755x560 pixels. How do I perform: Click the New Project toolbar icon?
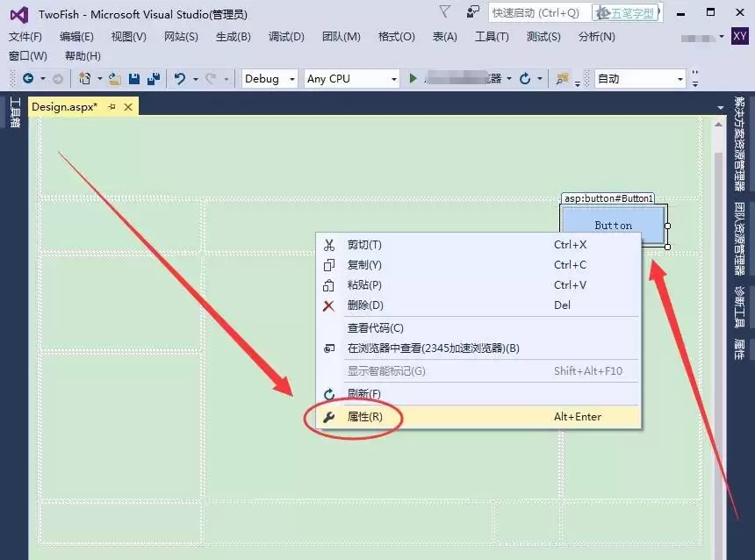point(85,78)
